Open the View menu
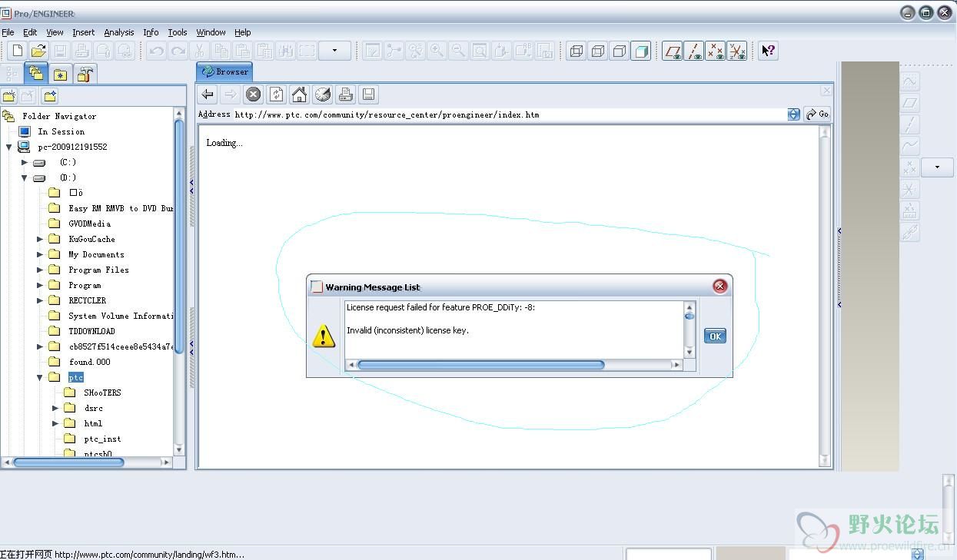Screen dimensions: 957x560 (55, 32)
